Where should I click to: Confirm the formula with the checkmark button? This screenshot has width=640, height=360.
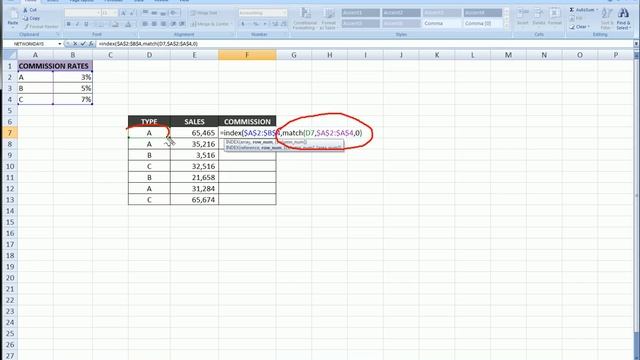pyautogui.click(x=83, y=43)
